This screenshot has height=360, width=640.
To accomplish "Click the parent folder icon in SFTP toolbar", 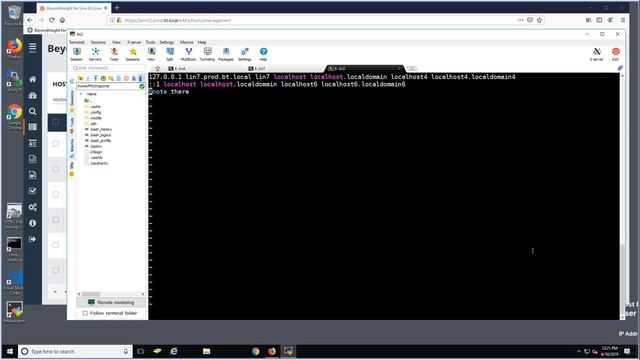I will point(80,78).
